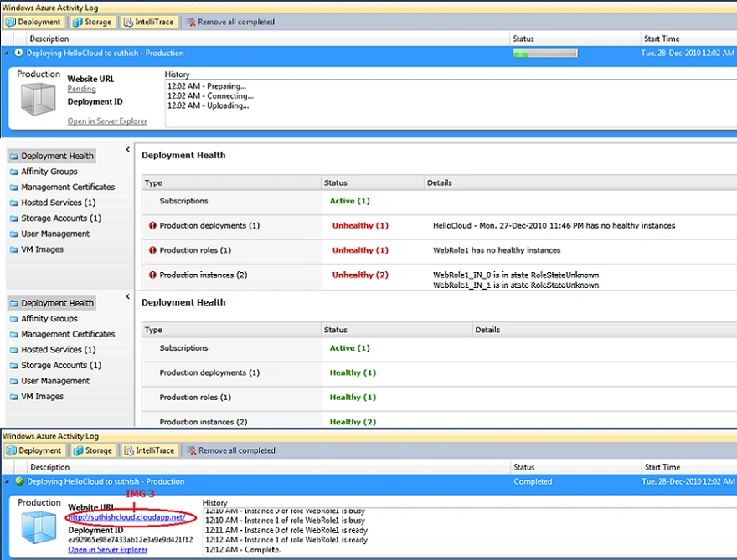The image size is (737, 560).
Task: Click Storage button in bottom Activity Log toolbar
Action: tap(93, 450)
